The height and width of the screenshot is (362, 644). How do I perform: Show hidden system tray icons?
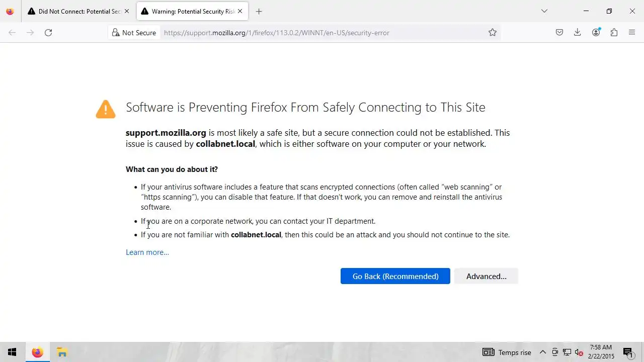coord(543,352)
